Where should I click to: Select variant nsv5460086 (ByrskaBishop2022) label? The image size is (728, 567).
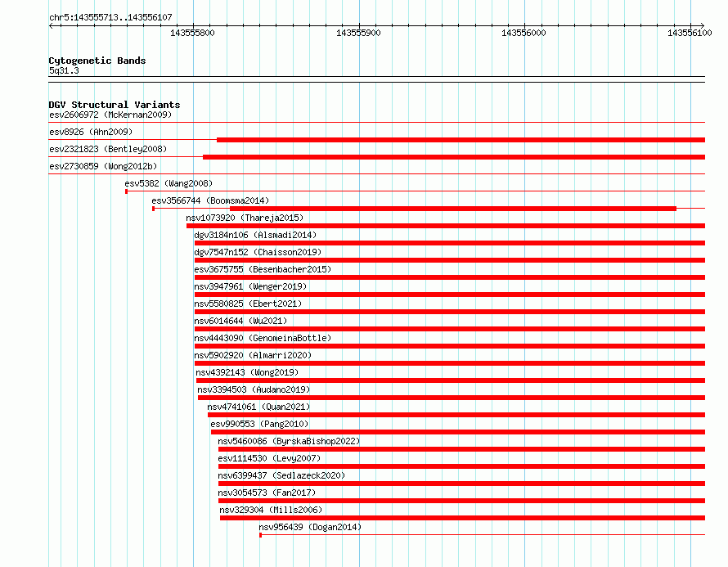289,441
